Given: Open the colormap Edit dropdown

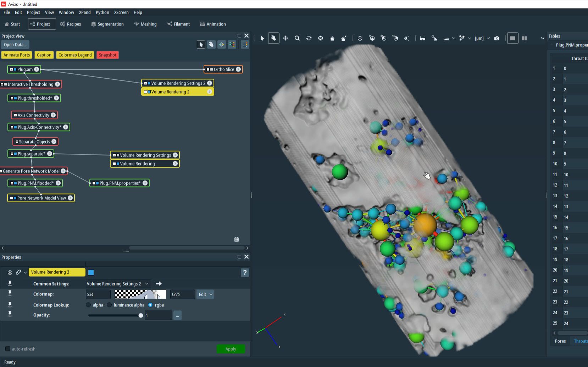Looking at the screenshot, I should (x=205, y=294).
